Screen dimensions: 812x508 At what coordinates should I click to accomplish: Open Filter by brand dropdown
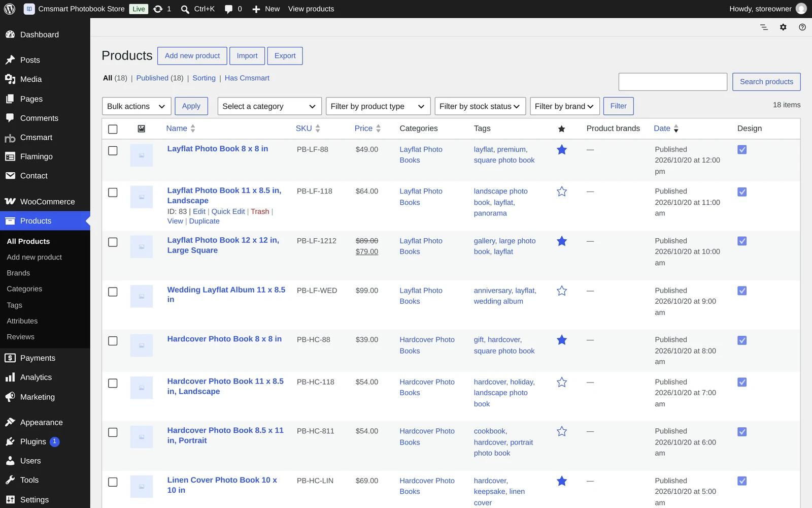565,106
